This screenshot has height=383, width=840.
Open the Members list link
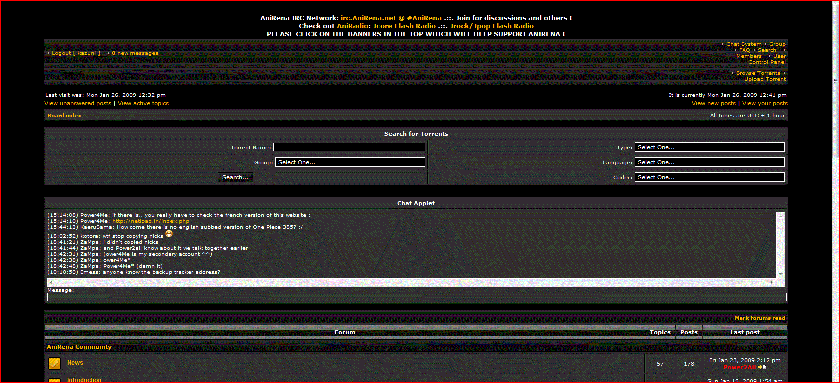coord(748,56)
